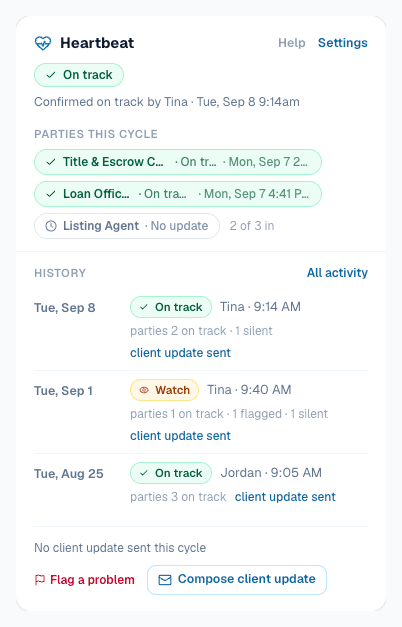Viewport: 402px width, 627px height.
Task: Click the eye icon in the Watch badge
Action: 144,390
